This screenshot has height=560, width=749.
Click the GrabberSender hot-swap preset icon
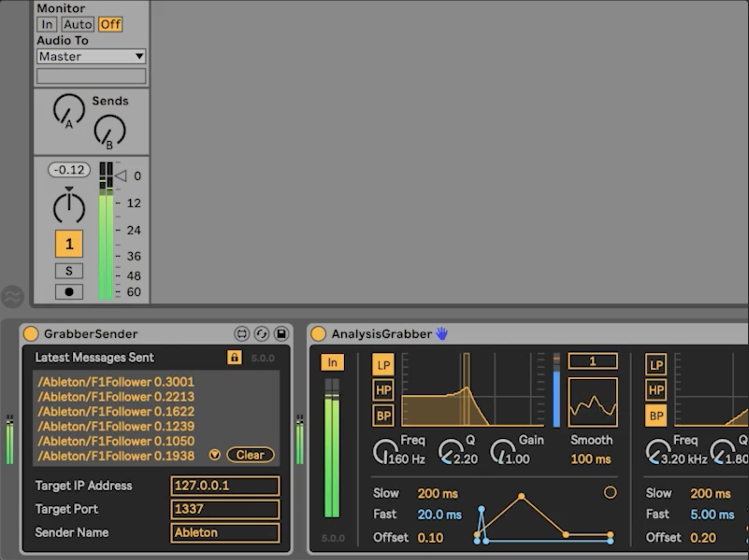coord(261,334)
